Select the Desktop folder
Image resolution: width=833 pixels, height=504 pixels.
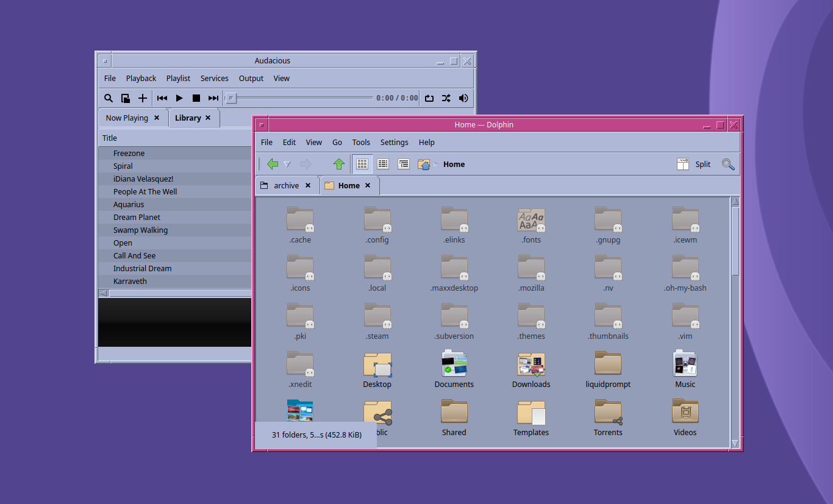click(x=377, y=369)
